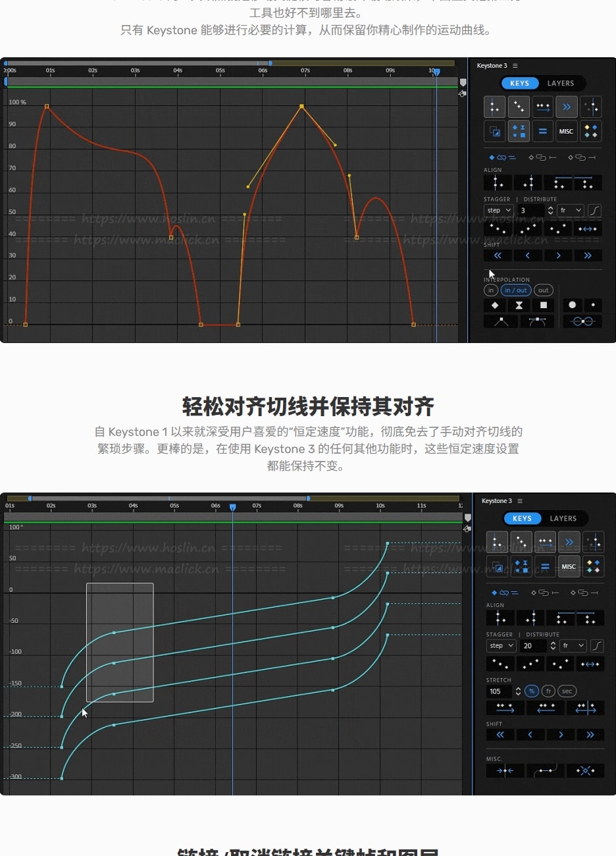Select the sec stretch unit
This screenshot has width=616, height=856.
pyautogui.click(x=567, y=691)
